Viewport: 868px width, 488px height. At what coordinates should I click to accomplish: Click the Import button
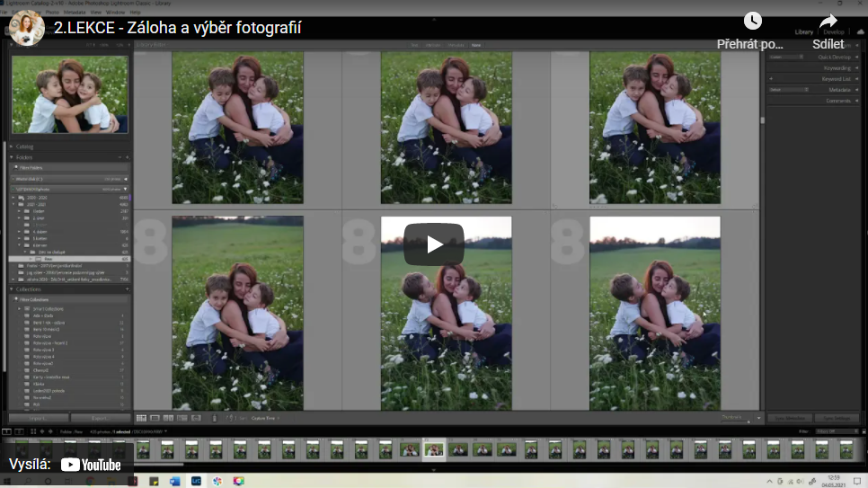coord(39,418)
